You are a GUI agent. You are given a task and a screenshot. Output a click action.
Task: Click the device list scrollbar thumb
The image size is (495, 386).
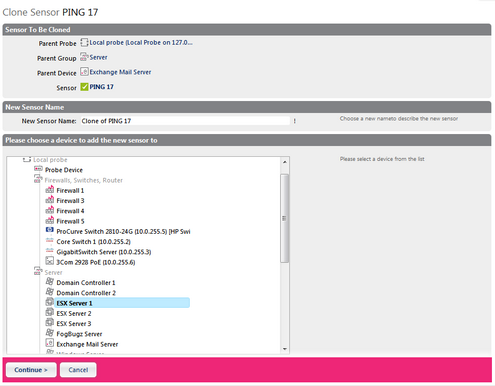[284, 218]
